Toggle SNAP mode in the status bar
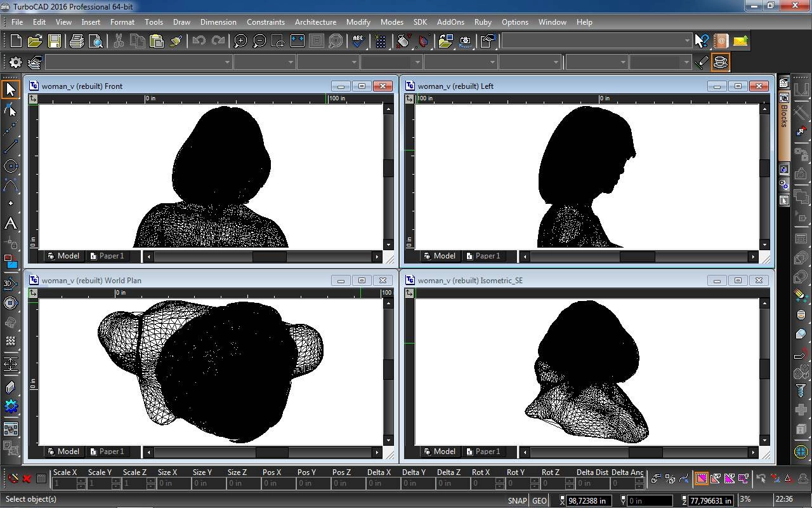 (x=517, y=500)
